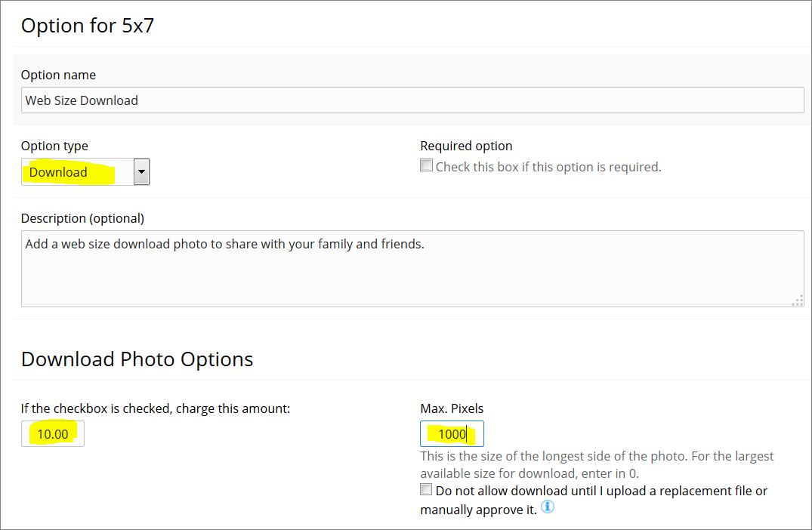Grab the resize handle of the Description box
The height and width of the screenshot is (530, 812).
[798, 300]
